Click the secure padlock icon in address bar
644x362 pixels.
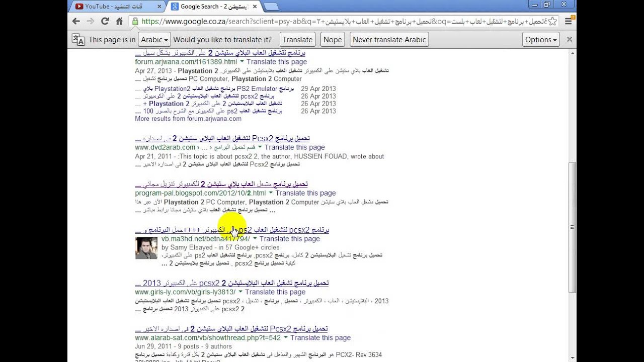[x=135, y=21]
